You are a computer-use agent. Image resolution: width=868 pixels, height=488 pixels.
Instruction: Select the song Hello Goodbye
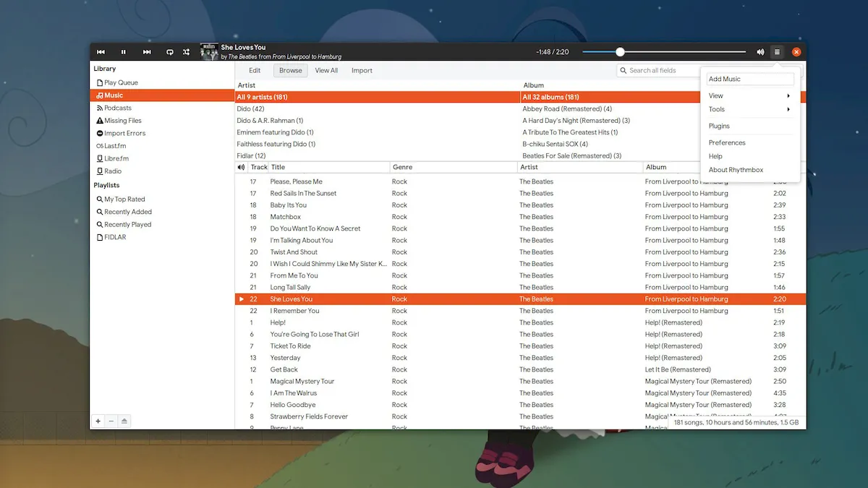pyautogui.click(x=521, y=405)
